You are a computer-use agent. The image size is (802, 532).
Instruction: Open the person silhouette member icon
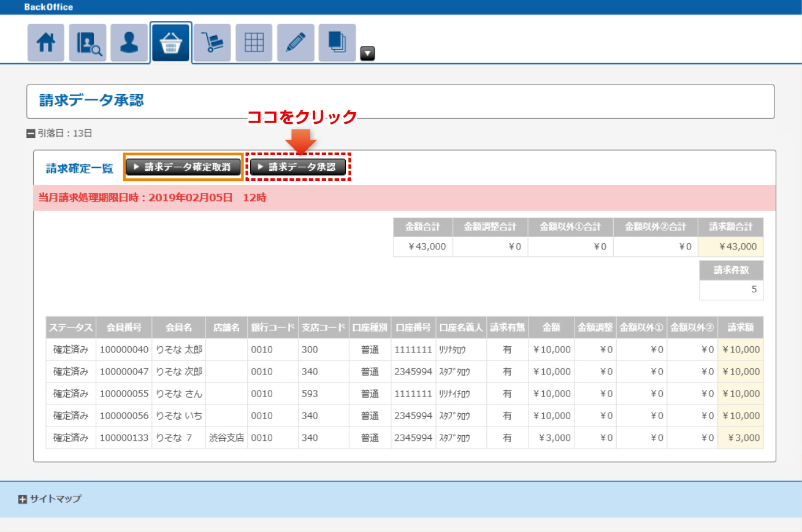(x=129, y=43)
